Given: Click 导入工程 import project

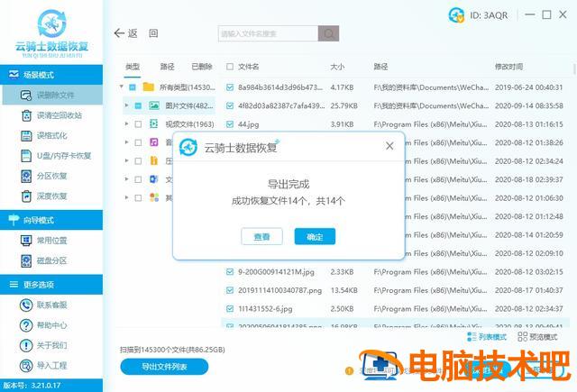Looking at the screenshot, I should coord(43,366).
